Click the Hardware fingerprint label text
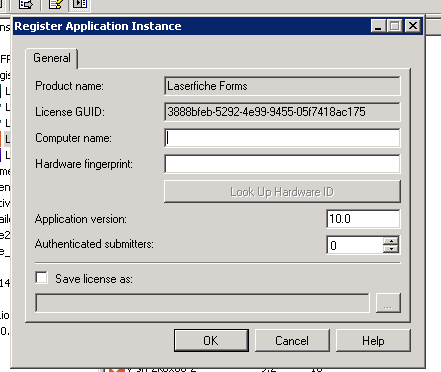Image resolution: width=441 pixels, height=372 pixels. point(84,164)
